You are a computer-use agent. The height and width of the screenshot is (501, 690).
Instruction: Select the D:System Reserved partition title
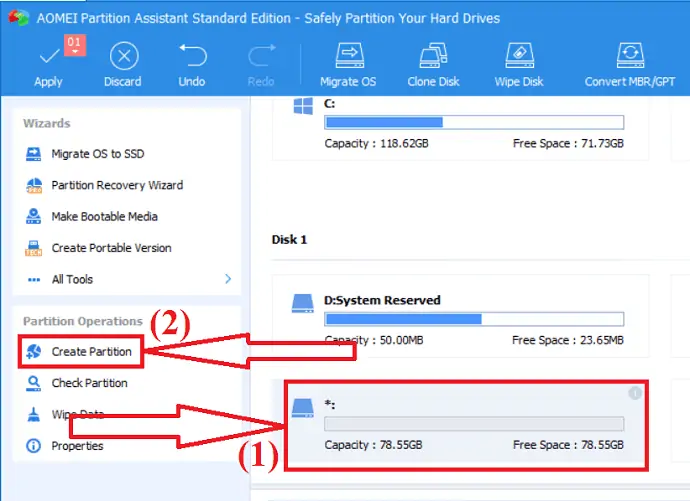pyautogui.click(x=382, y=300)
